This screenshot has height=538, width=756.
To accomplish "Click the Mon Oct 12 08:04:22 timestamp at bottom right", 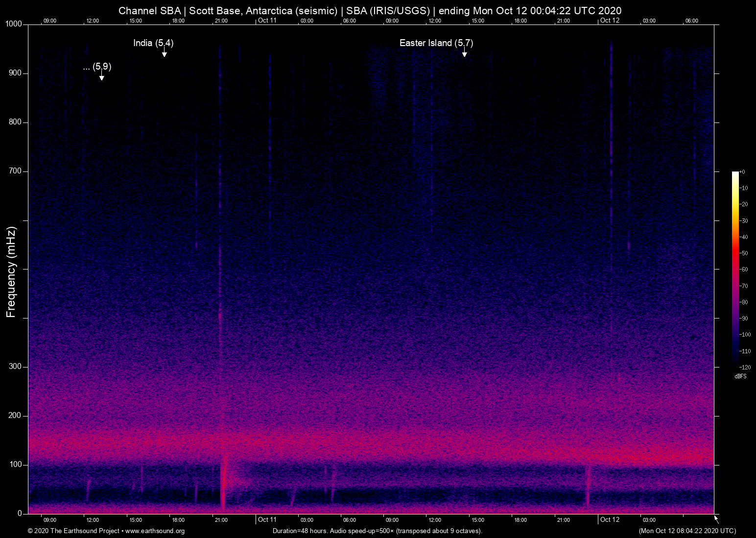I will [687, 531].
